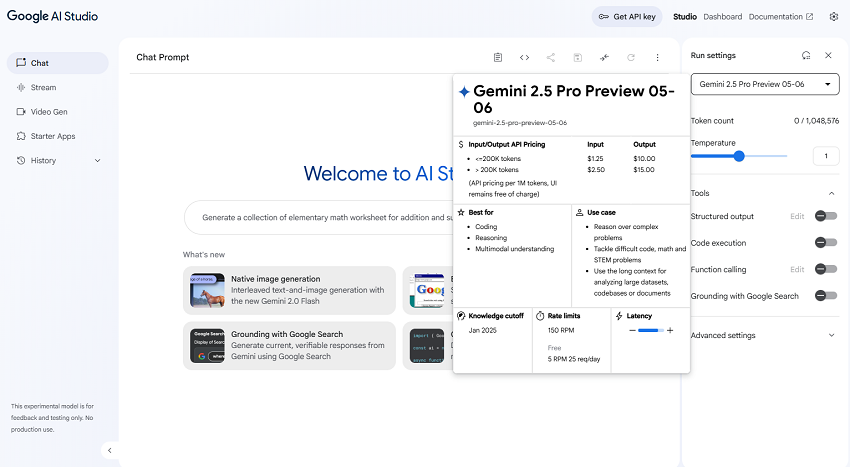Click the reset run settings icon
The height and width of the screenshot is (467, 850).
[x=806, y=55]
